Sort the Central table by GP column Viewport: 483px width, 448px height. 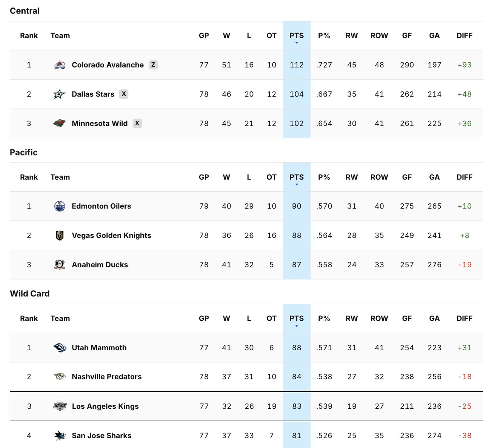(x=204, y=35)
